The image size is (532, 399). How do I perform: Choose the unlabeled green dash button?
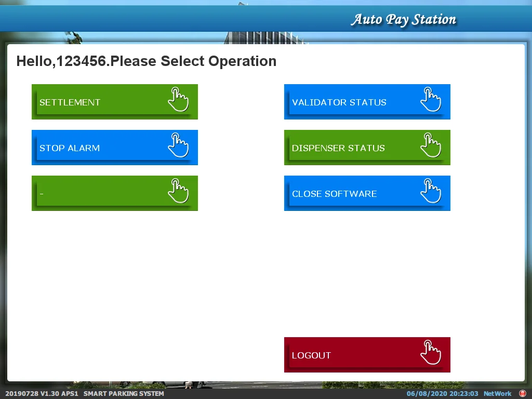coord(115,193)
